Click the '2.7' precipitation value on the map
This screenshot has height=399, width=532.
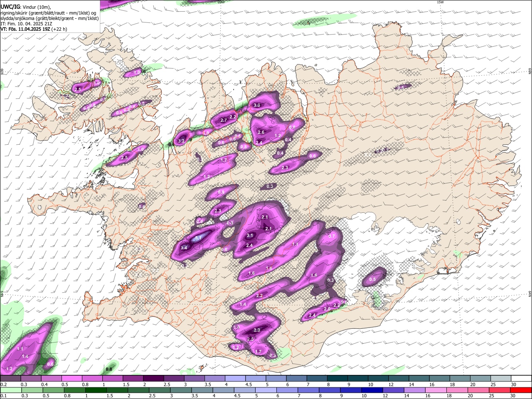point(224,120)
